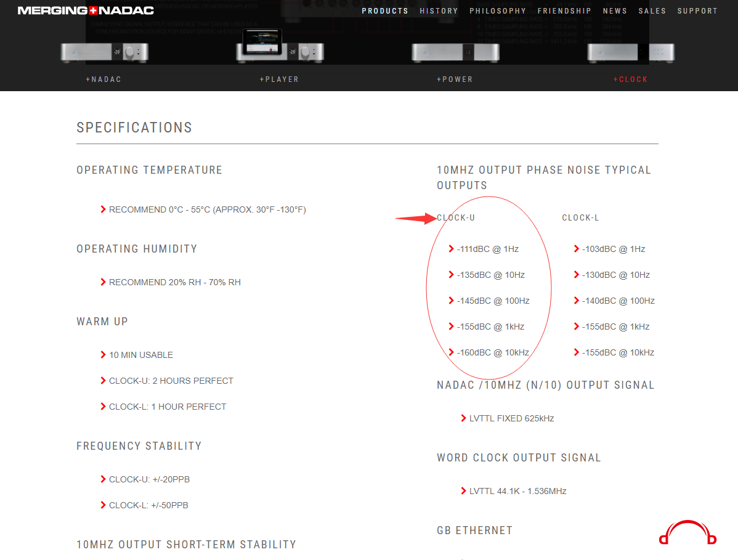Image resolution: width=738 pixels, height=560 pixels.
Task: Click the CLOCK-L column label
Action: [x=580, y=217]
